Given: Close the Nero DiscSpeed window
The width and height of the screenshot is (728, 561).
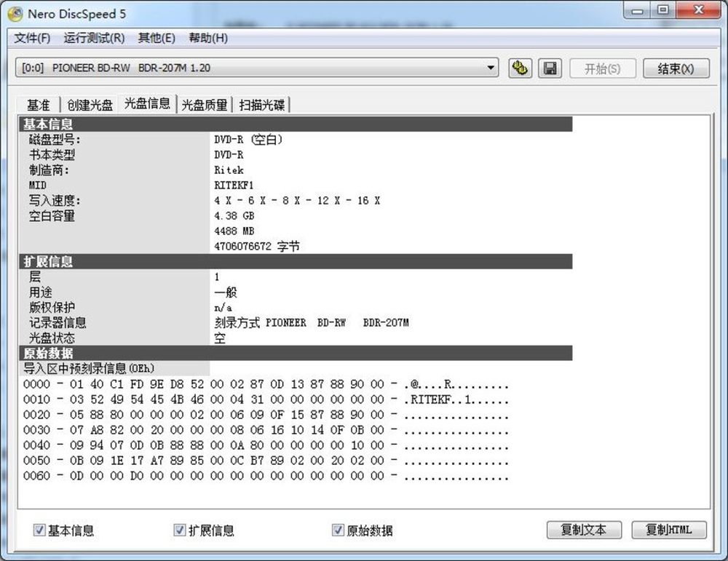Looking at the screenshot, I should click(698, 10).
